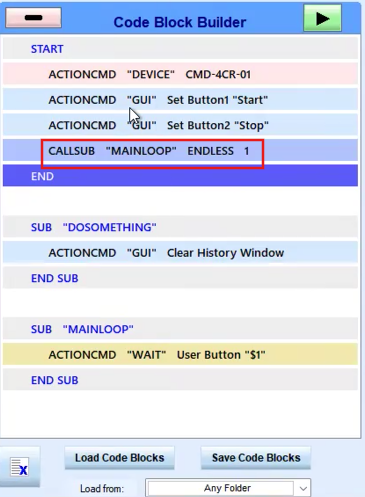The height and width of the screenshot is (497, 365).
Task: Select the CALLSUB "MAINLOOP" ENDLESS row
Action: click(x=180, y=151)
